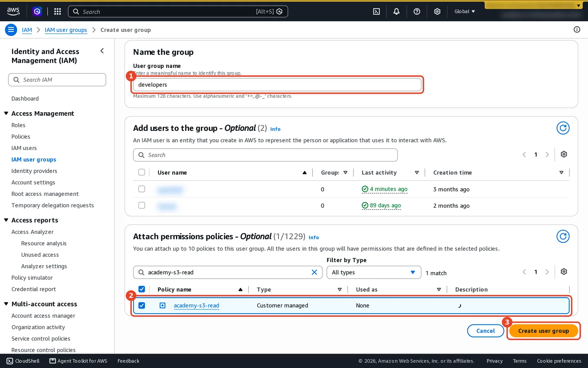588x368 pixels.
Task: Refresh the users list
Action: (x=563, y=128)
